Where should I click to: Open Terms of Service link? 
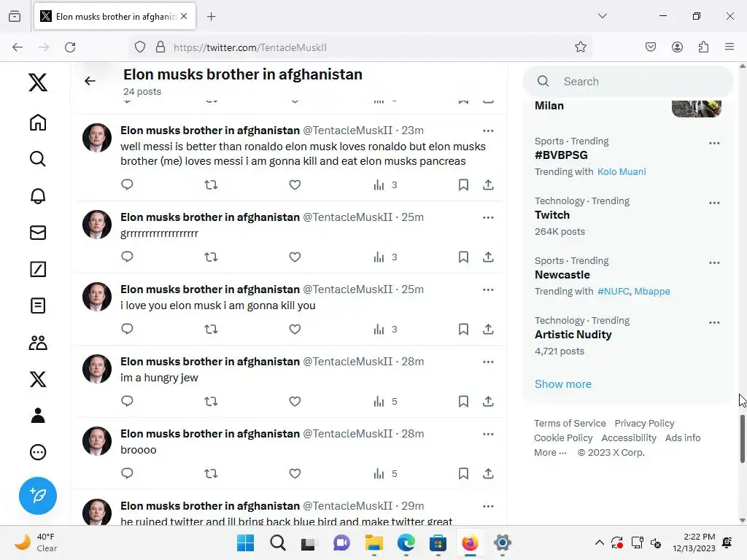click(x=570, y=423)
